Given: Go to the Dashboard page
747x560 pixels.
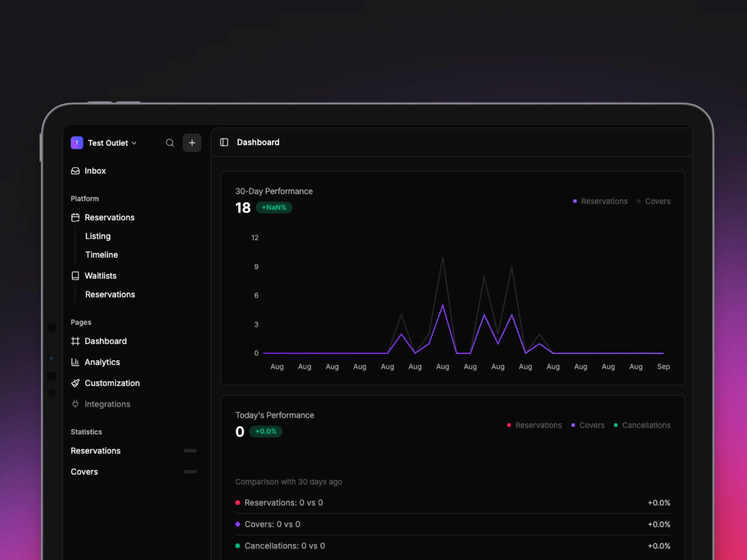Looking at the screenshot, I should tap(105, 341).
